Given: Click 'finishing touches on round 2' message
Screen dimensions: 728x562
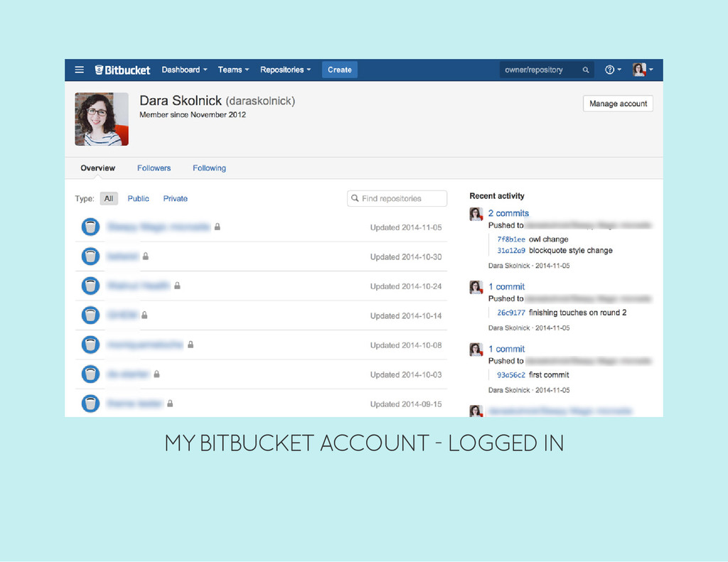Looking at the screenshot, I should (x=577, y=313).
